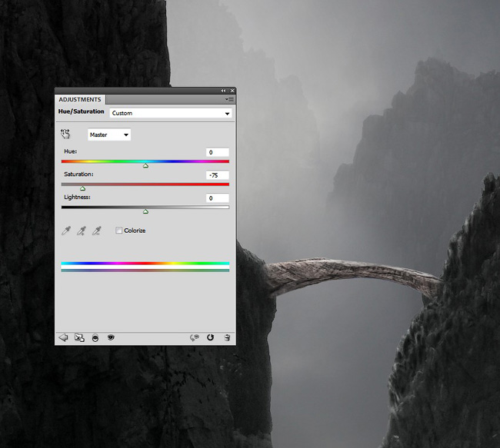Click the Lightness slider handle
The width and height of the screenshot is (500, 448).
tap(145, 211)
